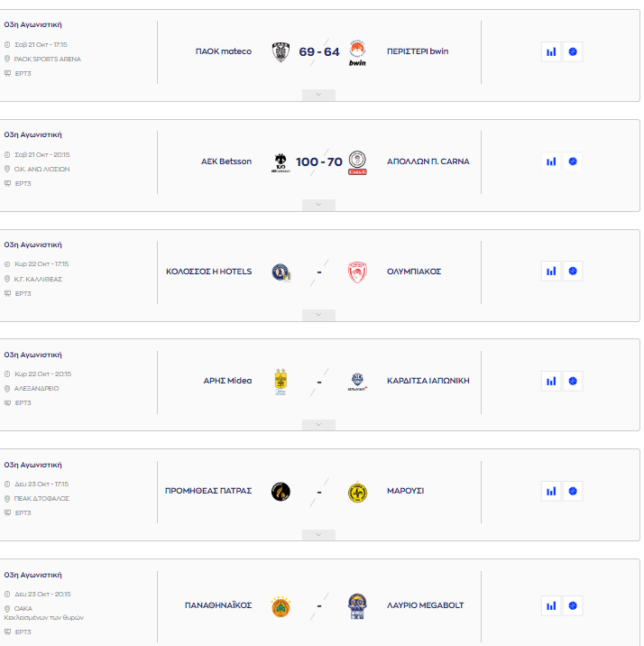Click the ΟΛΥΜΠΙΑΚΟΣ team logo
The width and height of the screenshot is (644, 646).
coord(357,272)
